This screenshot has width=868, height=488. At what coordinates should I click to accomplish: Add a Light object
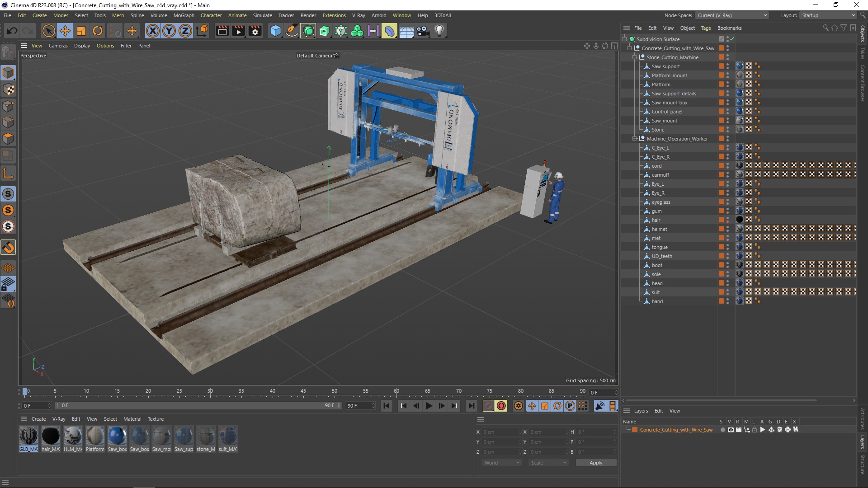point(439,31)
